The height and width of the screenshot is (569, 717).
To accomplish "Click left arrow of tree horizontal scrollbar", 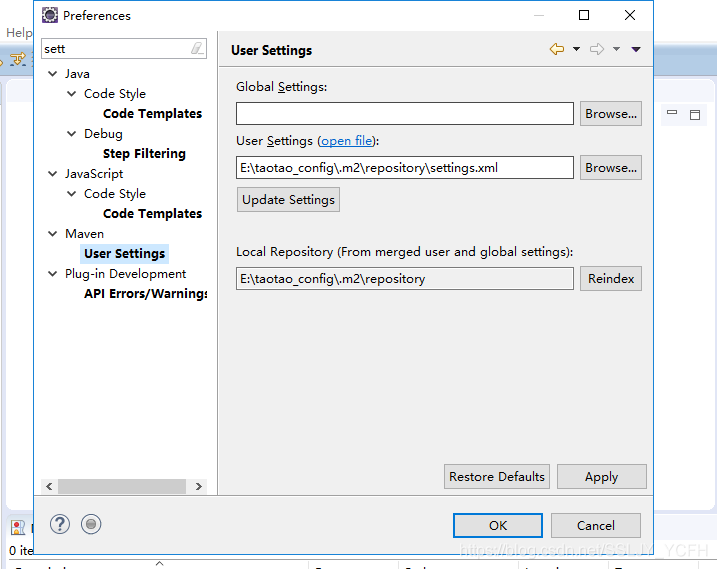I will pos(49,486).
